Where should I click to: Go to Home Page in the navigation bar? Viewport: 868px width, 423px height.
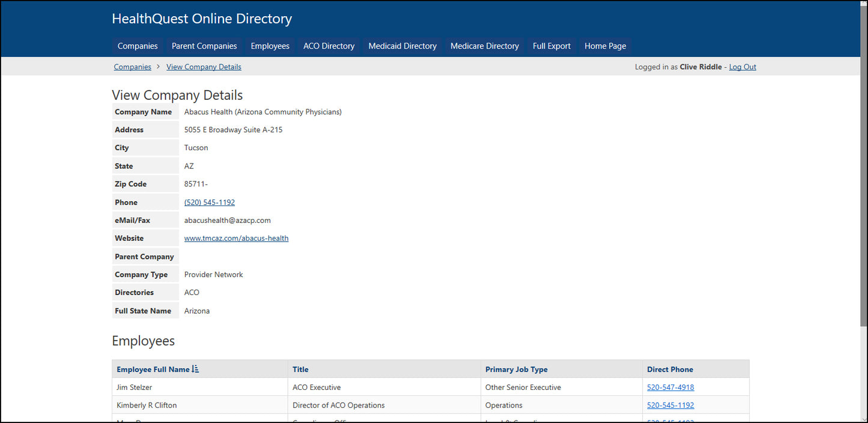(605, 46)
